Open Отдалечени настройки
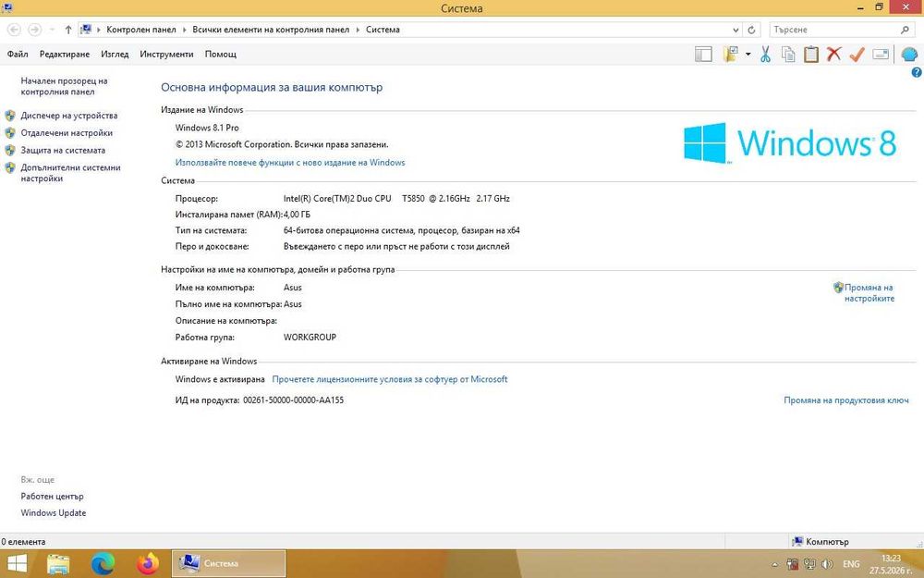 pyautogui.click(x=67, y=132)
